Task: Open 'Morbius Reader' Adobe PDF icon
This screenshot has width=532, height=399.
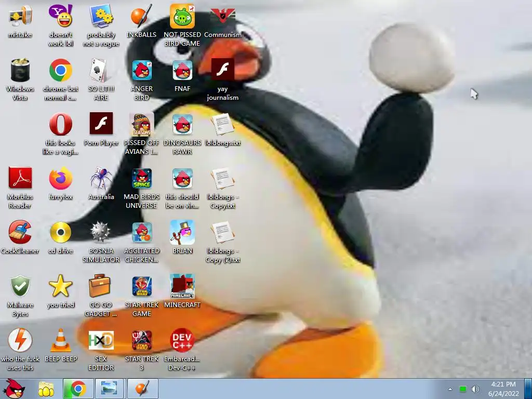Action: click(20, 178)
